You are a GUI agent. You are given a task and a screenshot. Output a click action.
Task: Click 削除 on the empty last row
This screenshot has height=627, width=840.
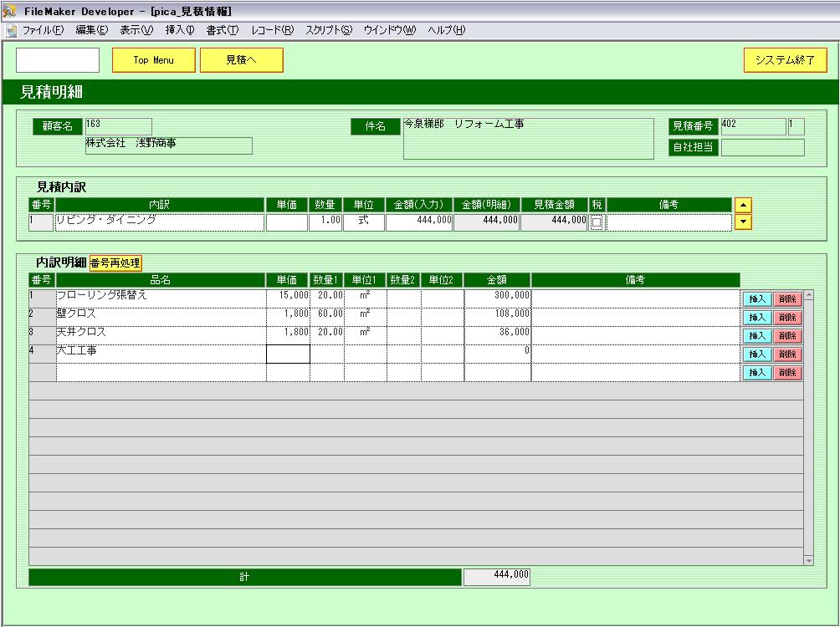click(x=787, y=372)
